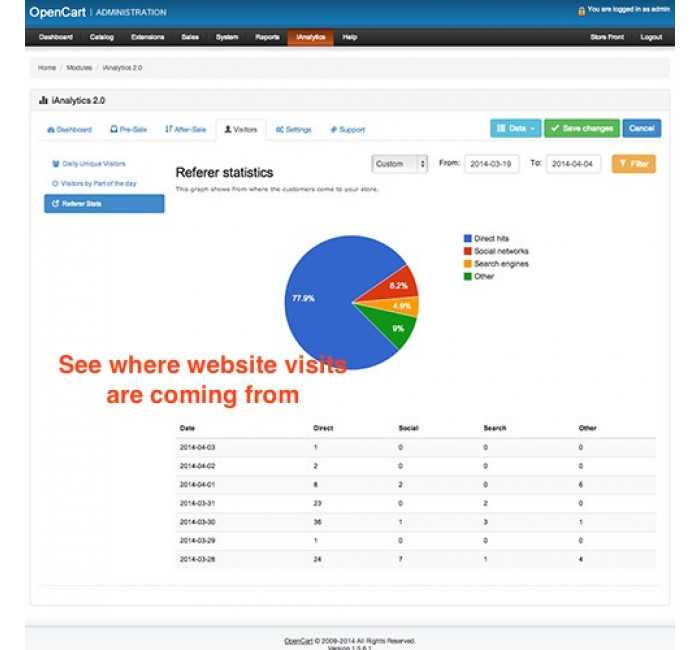Click the To date field
700x650 pixels.
tap(573, 164)
